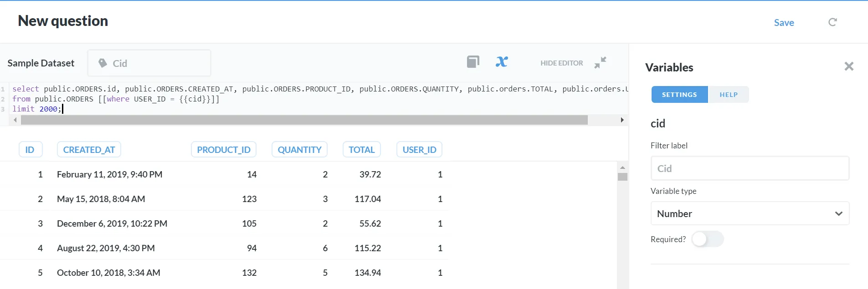Click the date August 22, 2019, 4:30 PM
The height and width of the screenshot is (289, 868).
tap(106, 248)
